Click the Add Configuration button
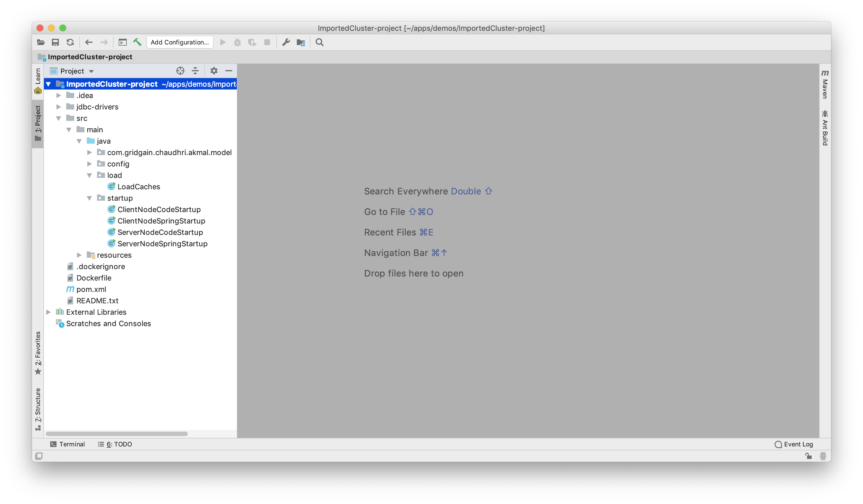This screenshot has width=863, height=504. click(x=180, y=42)
